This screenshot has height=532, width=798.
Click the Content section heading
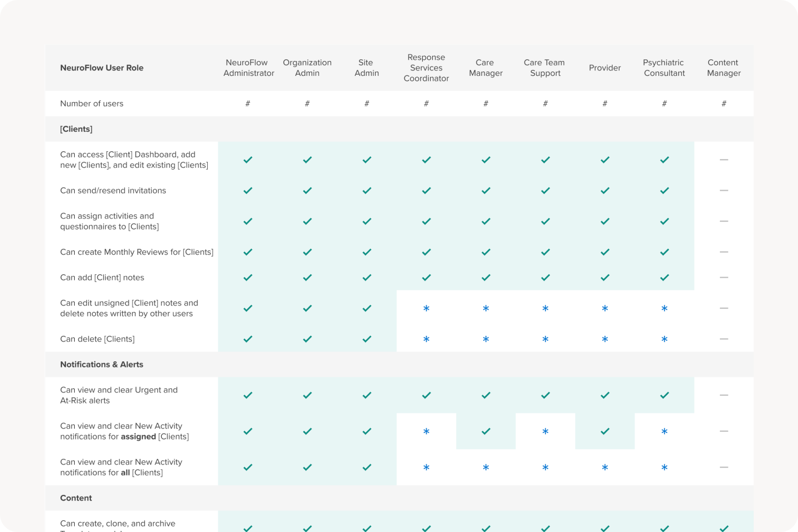pos(76,498)
